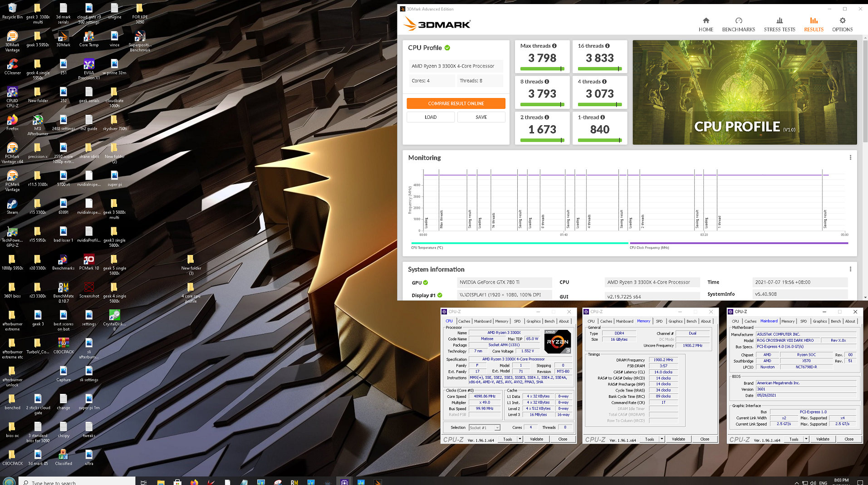Open Firefox desktop shortcut

pyautogui.click(x=12, y=122)
